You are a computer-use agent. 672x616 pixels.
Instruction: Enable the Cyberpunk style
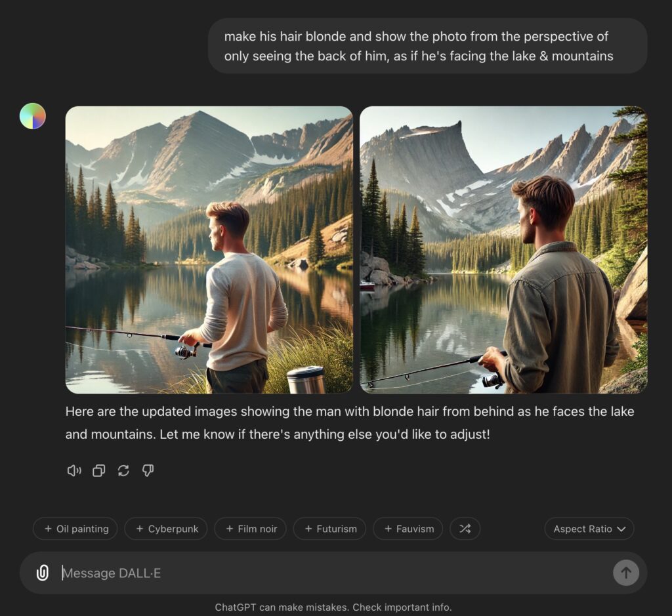point(166,529)
